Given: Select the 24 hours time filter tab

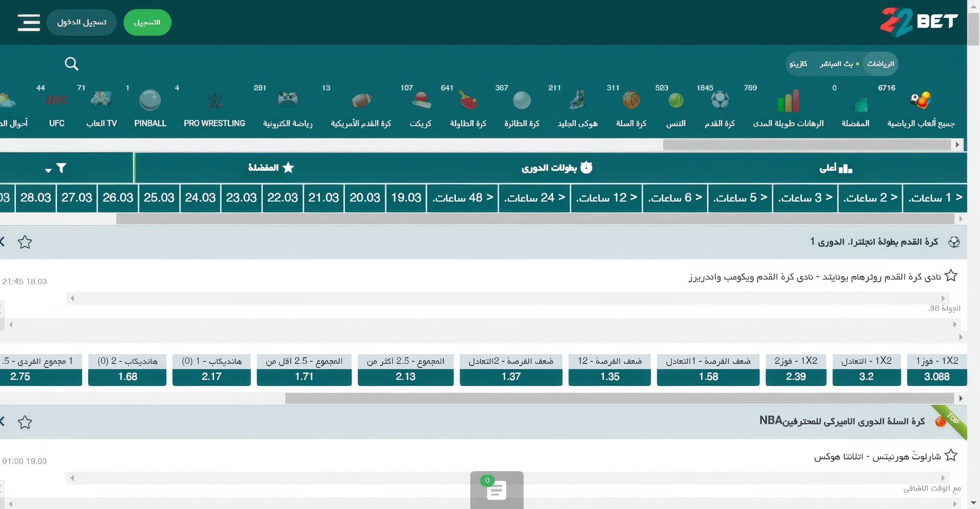Looking at the screenshot, I should pos(534,198).
